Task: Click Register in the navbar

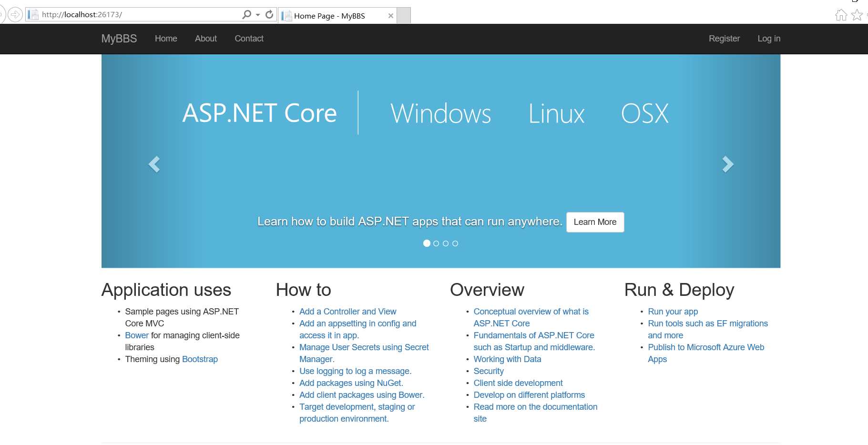Action: [x=724, y=39]
